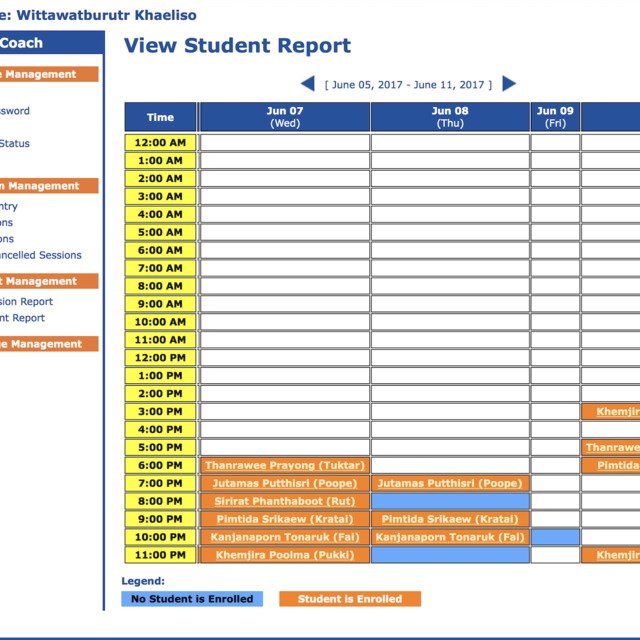
Task: Click the View Student Report heading
Action: [237, 46]
